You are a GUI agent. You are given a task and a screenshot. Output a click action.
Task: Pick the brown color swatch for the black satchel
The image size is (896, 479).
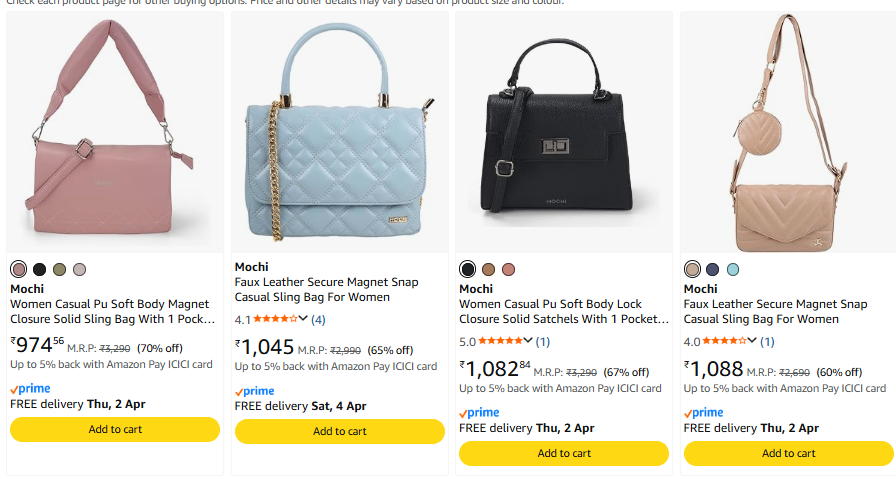click(488, 269)
